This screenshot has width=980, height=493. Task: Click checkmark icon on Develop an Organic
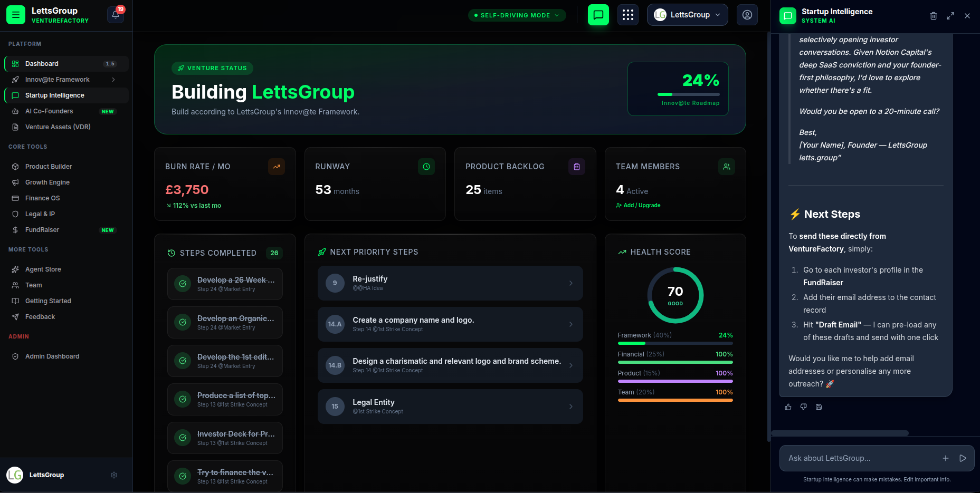(183, 322)
